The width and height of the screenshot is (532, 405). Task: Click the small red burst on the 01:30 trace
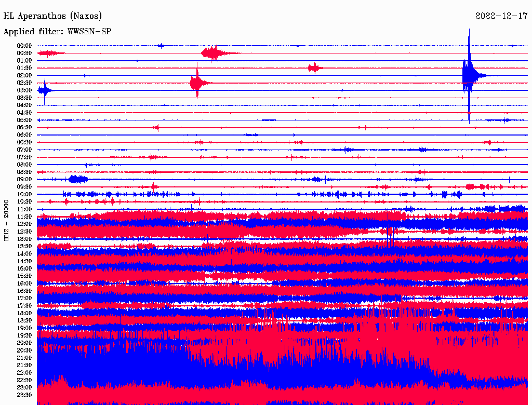314,68
